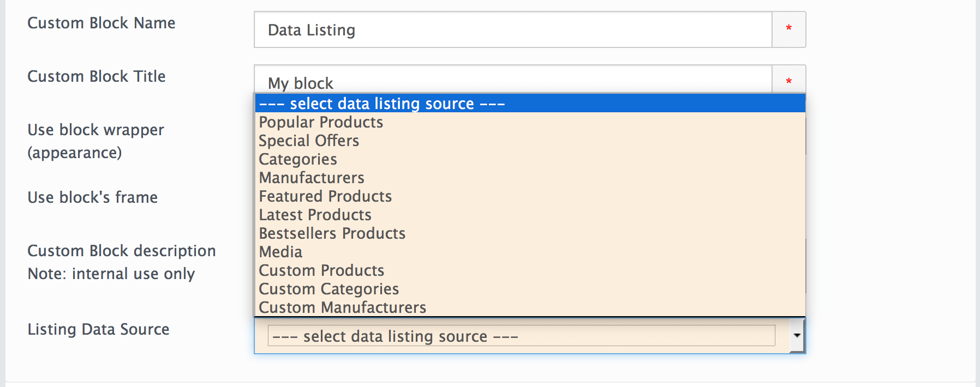Click the Custom Block Title input field

(x=513, y=80)
